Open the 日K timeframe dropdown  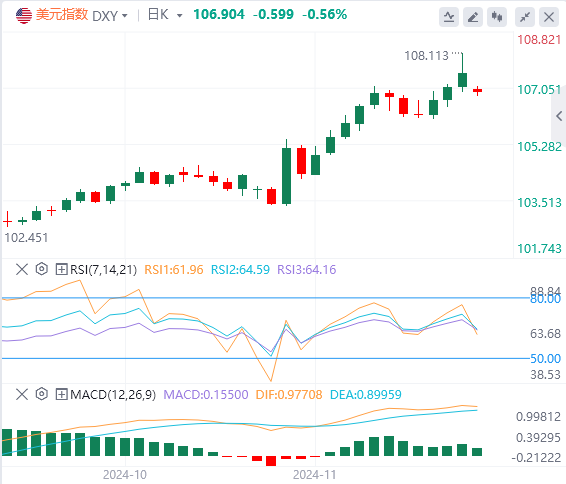click(x=165, y=15)
